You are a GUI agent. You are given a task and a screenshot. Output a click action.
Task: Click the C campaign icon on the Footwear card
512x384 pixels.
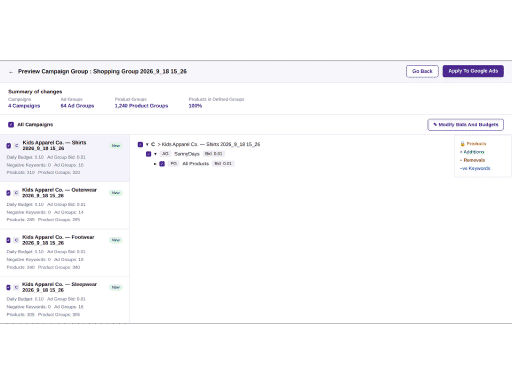coord(16,240)
